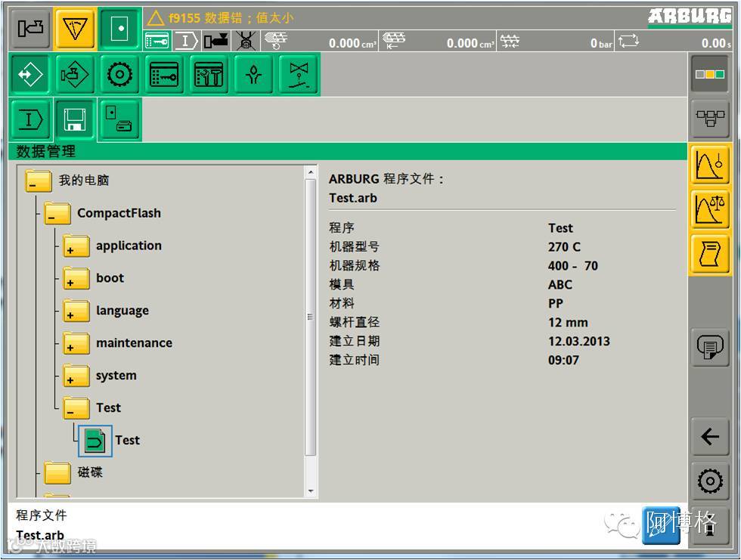Image resolution: width=741 pixels, height=560 pixels.
Task: Select the print/export data tab icon
Action: [x=120, y=119]
